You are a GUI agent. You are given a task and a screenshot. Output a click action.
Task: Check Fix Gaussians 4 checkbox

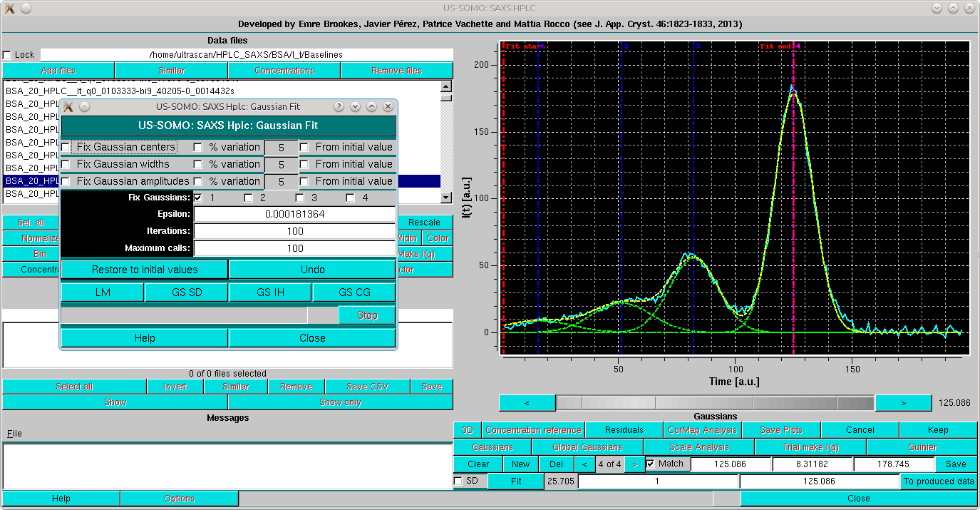tap(351, 198)
